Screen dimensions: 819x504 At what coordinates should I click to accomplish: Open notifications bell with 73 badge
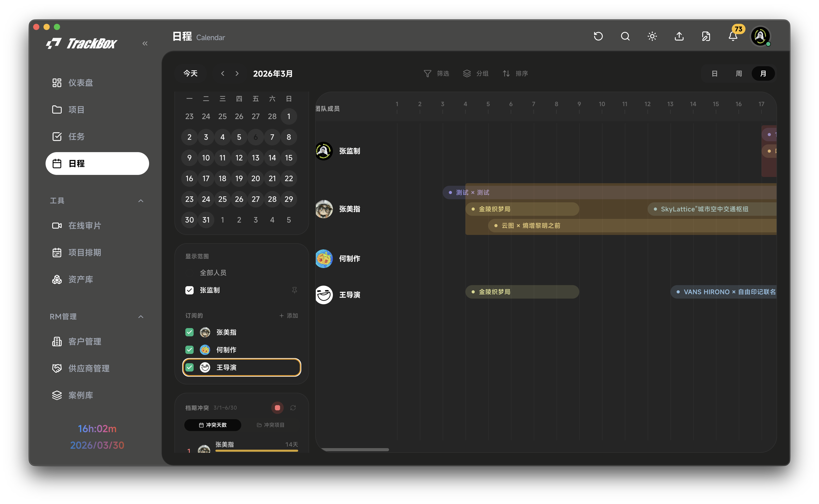(x=733, y=36)
